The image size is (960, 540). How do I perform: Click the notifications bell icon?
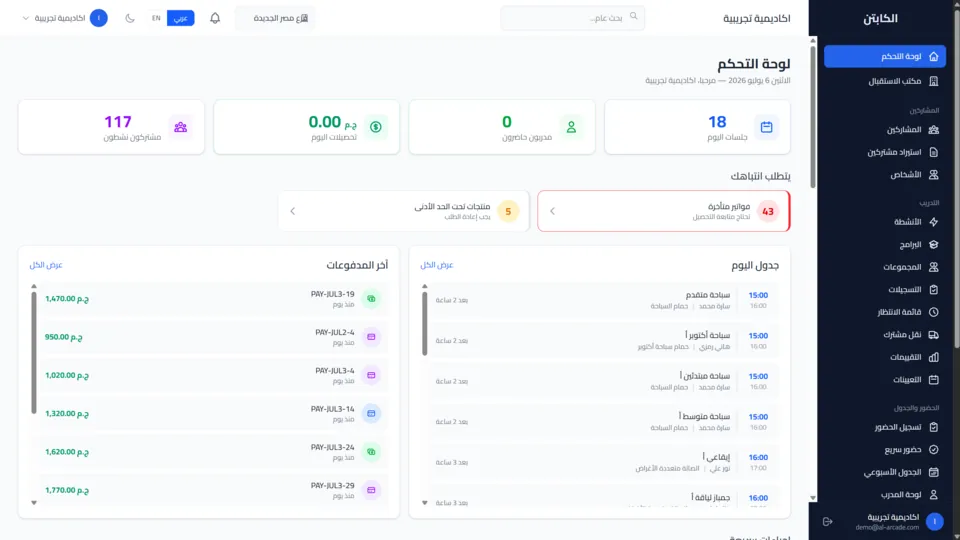(x=215, y=18)
